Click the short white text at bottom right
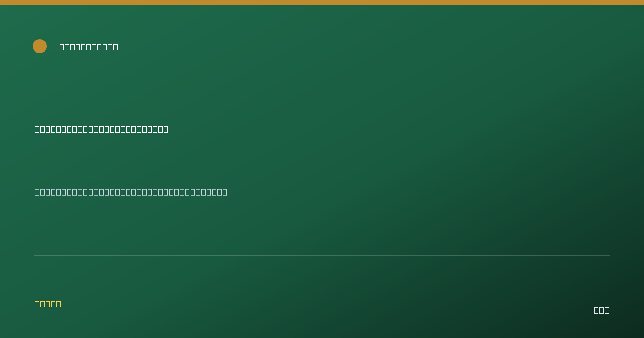 click(602, 310)
